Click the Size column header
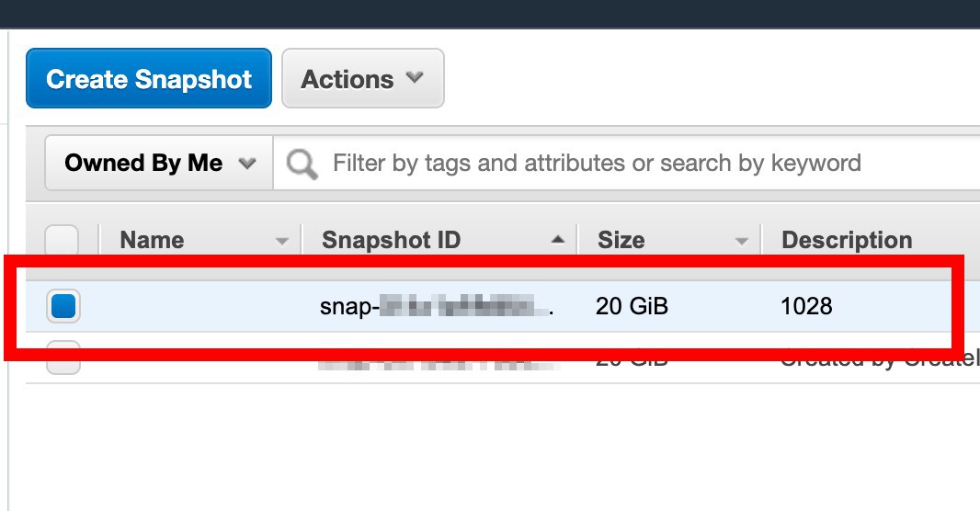Screen dimensions: 980x511 pos(621,240)
